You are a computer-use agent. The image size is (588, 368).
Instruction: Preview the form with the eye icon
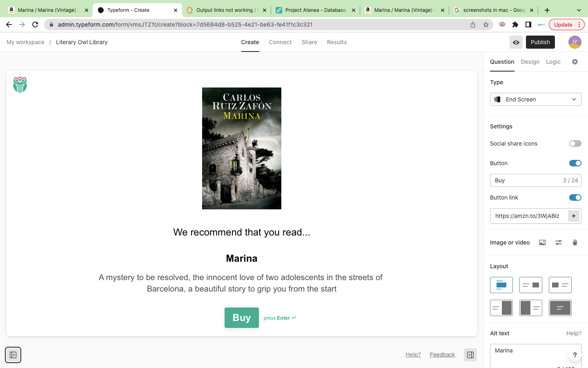point(516,42)
